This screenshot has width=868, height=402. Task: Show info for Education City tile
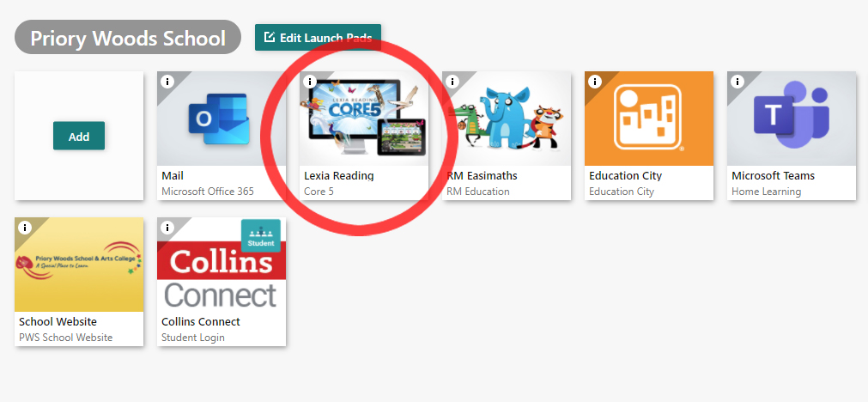pos(595,82)
